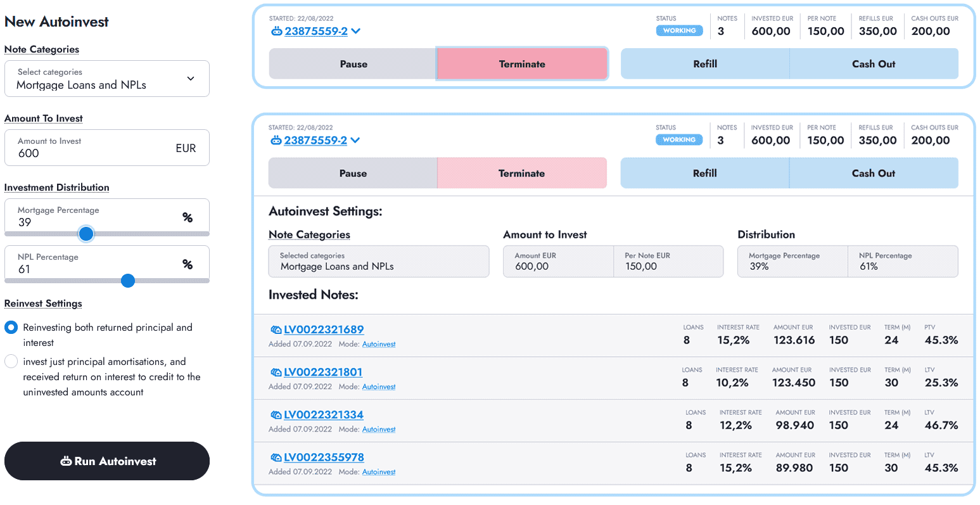
Task: Open note LV0022321334 link
Action: (x=324, y=414)
